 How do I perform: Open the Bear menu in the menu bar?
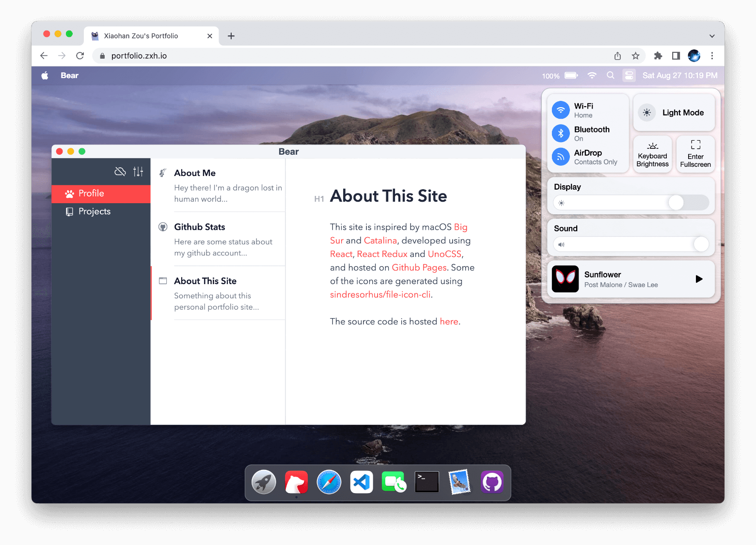pos(69,76)
